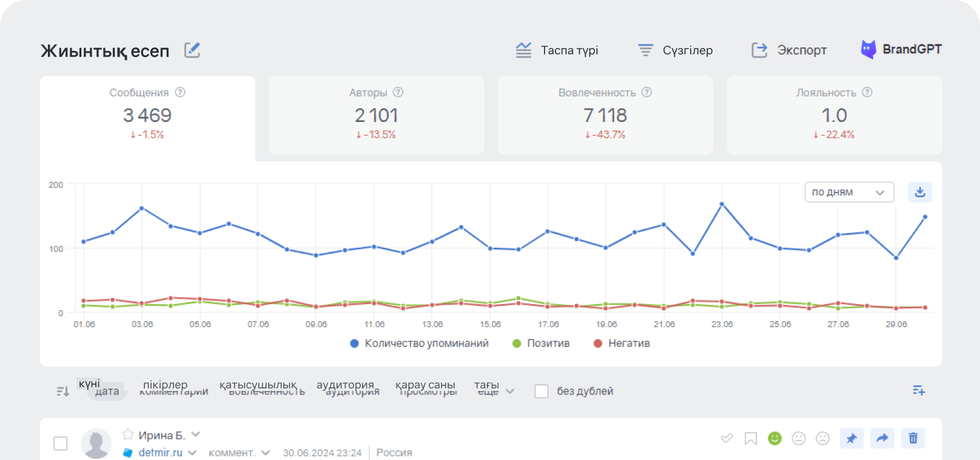Click the sort order direction icon

(x=62, y=391)
